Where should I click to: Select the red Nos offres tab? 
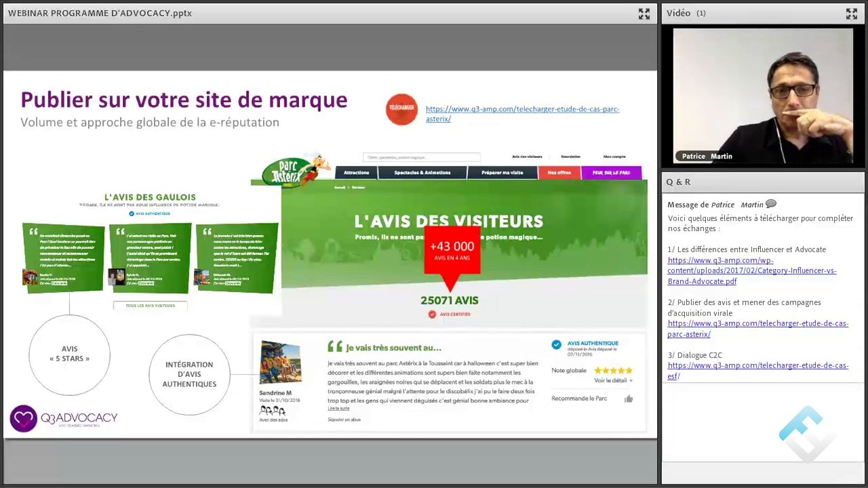pyautogui.click(x=559, y=173)
